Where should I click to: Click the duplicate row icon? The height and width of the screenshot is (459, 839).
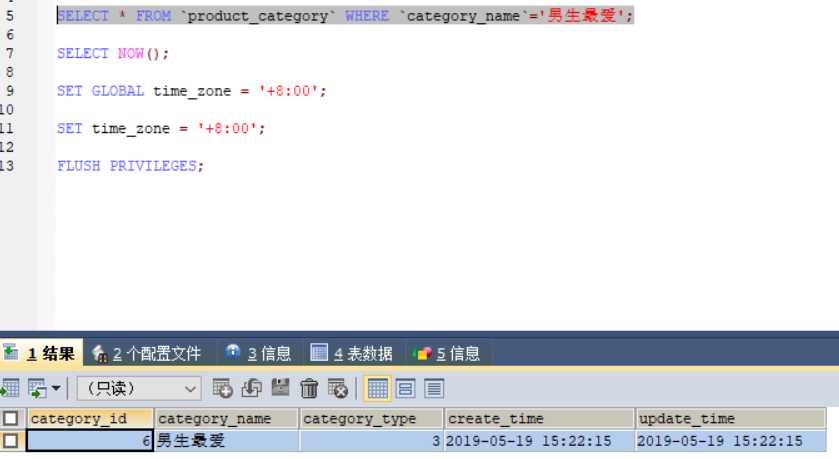point(251,388)
